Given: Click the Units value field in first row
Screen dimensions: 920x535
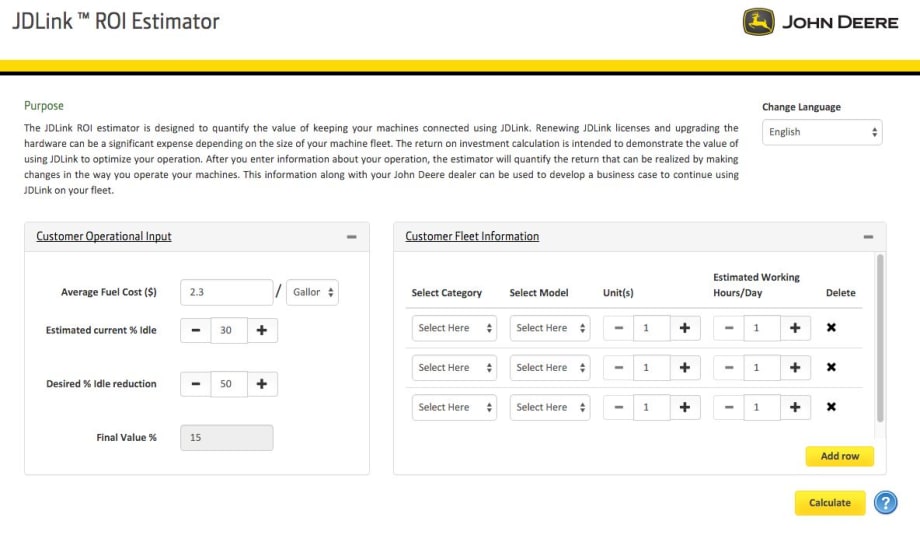Looking at the screenshot, I should [x=652, y=328].
